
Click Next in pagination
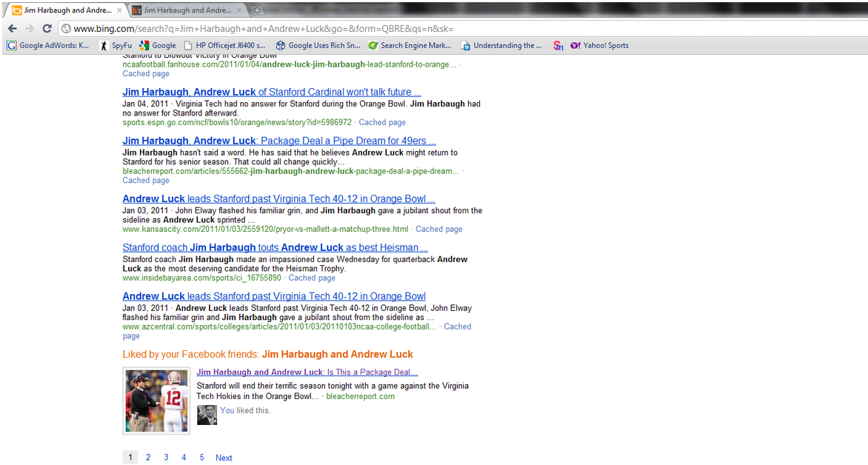(x=224, y=458)
